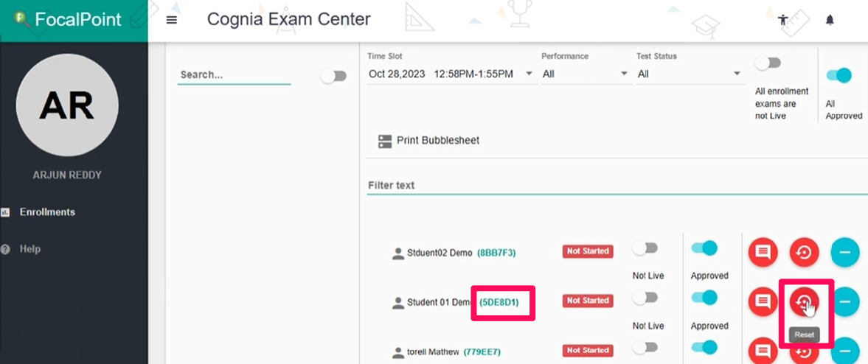The image size is (868, 364).
Task: Click the blue minus icon for Stduent02 Demo
Action: tap(844, 253)
